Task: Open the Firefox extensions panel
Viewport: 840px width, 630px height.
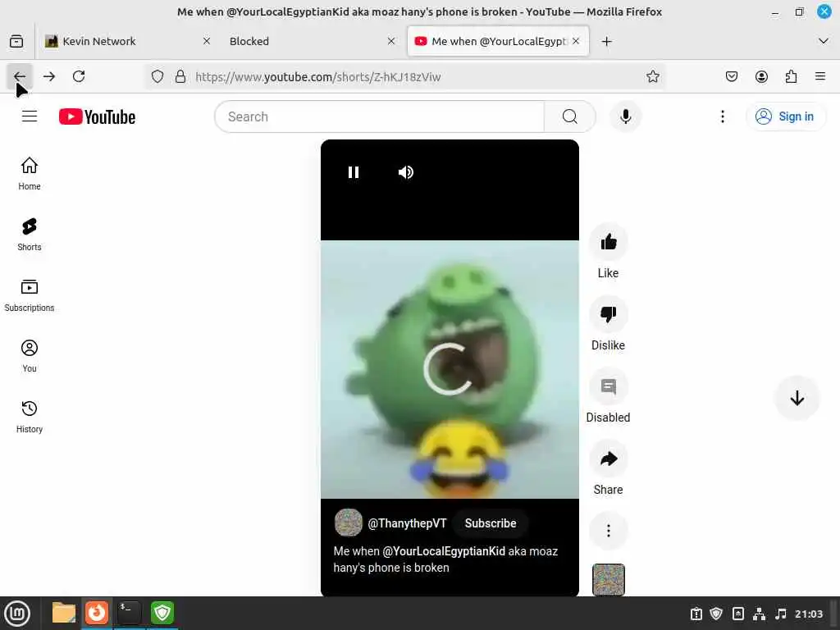Action: pos(791,76)
